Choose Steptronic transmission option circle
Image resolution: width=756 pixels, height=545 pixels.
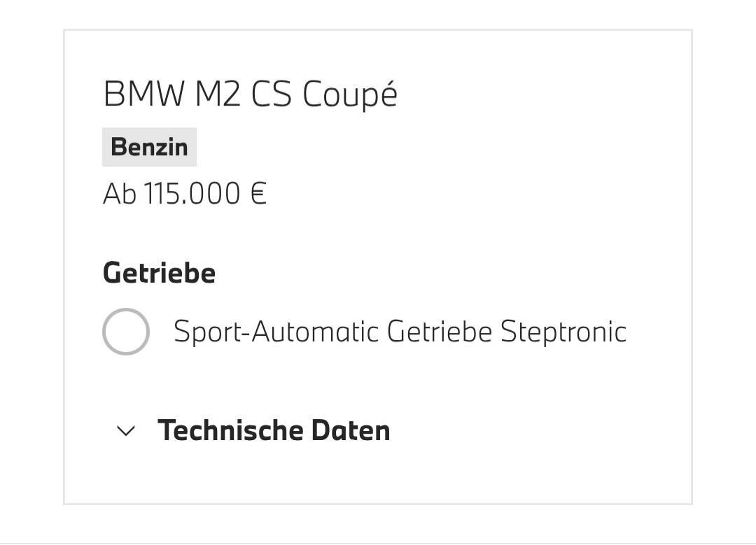click(126, 332)
